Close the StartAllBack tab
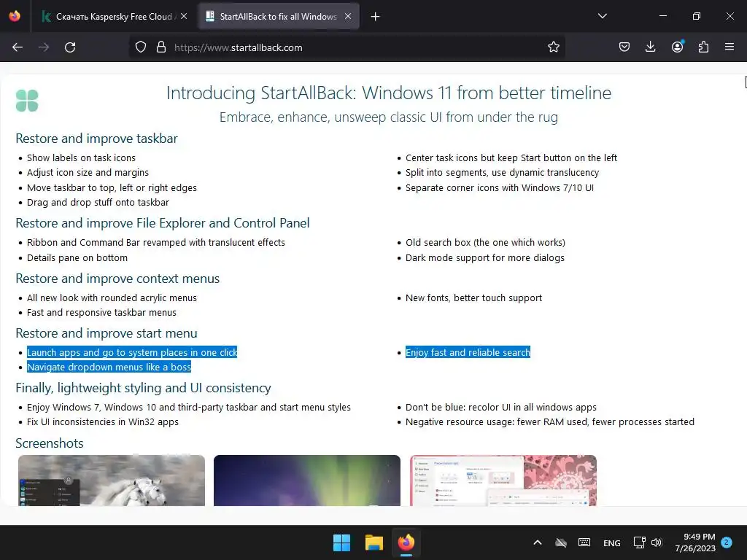 (348, 16)
